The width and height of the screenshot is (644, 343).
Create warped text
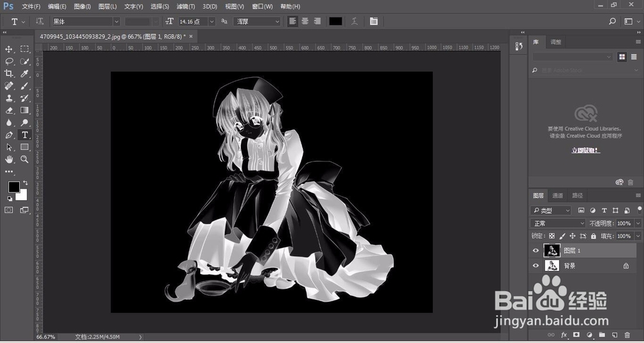click(x=354, y=21)
